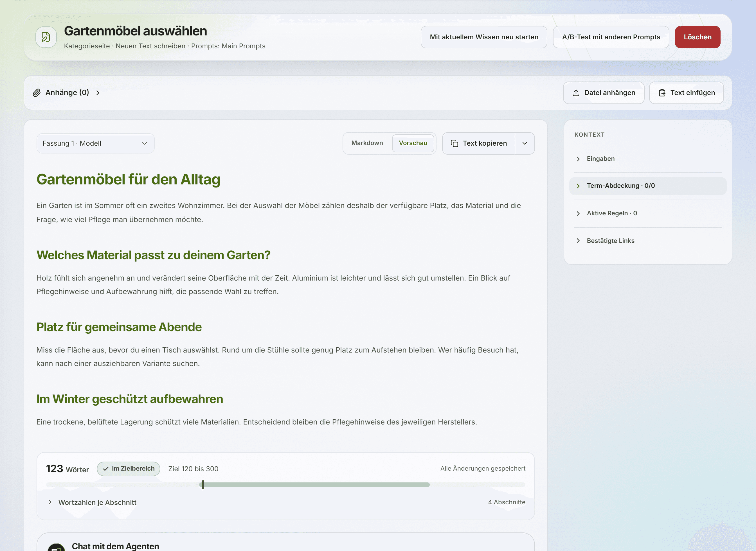Expand Aktive Regeln · 0
Viewport: 756px width, 551px height.
tap(647, 213)
